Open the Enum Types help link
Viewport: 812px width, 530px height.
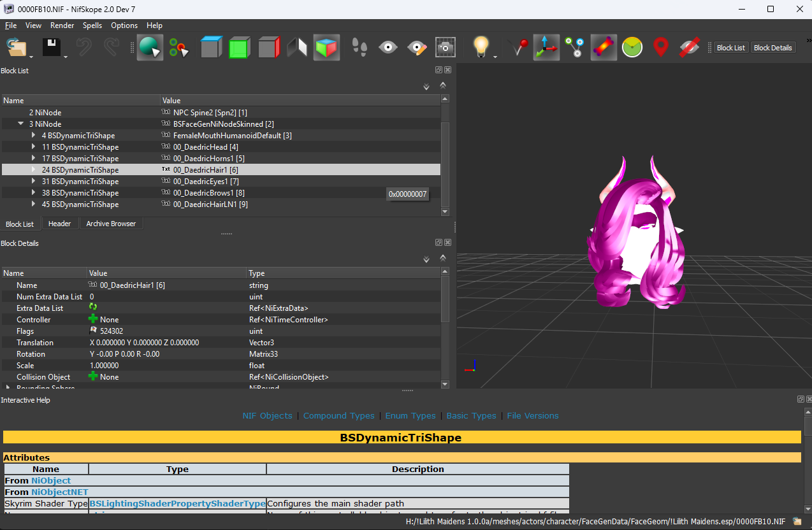[x=410, y=415]
